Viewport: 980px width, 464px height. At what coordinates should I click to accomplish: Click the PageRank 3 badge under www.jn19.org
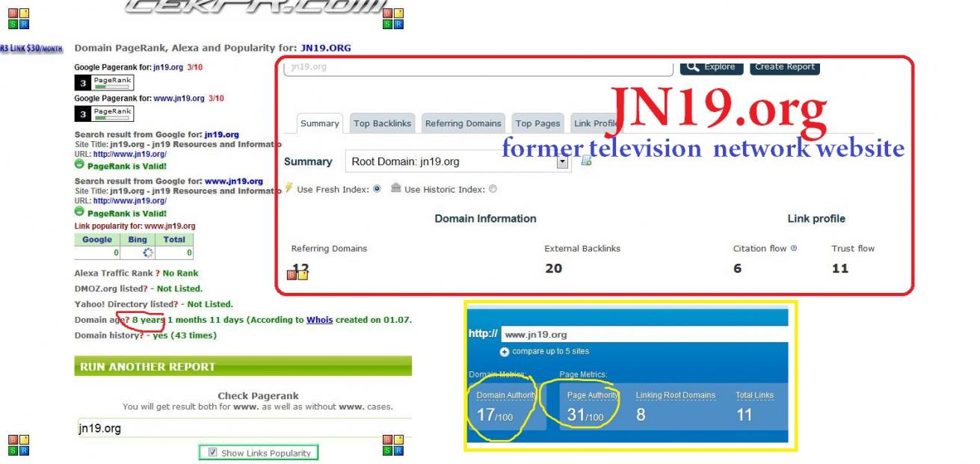point(104,114)
